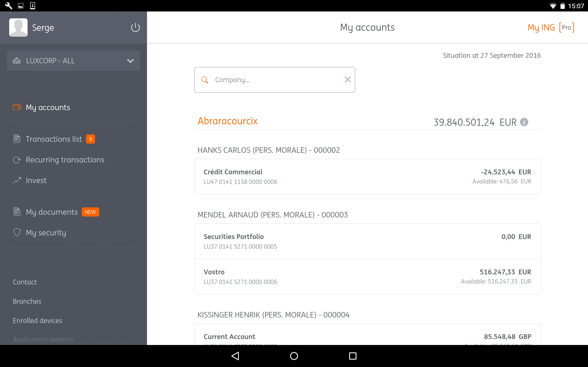Viewport: 588px width, 367px height.
Task: Expand the LUXCORP - ALL dropdown
Action: (x=74, y=61)
